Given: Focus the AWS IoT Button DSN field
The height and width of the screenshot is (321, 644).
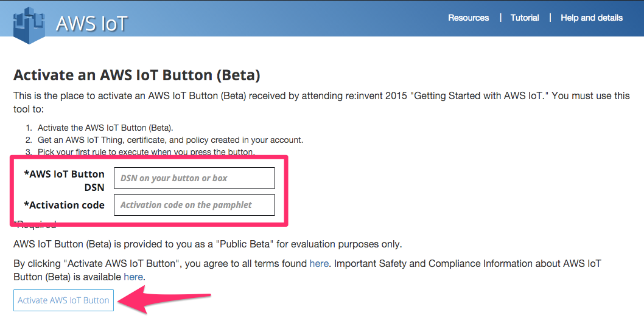Looking at the screenshot, I should (194, 178).
